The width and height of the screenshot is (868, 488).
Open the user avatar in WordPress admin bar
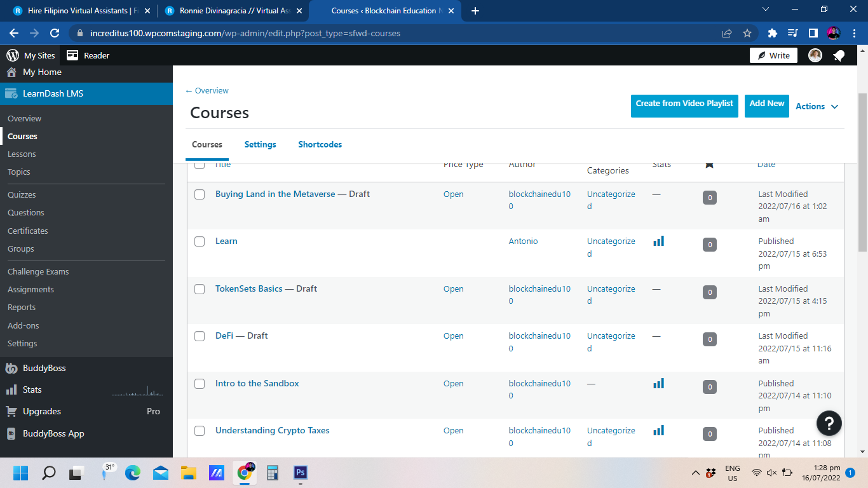(815, 55)
